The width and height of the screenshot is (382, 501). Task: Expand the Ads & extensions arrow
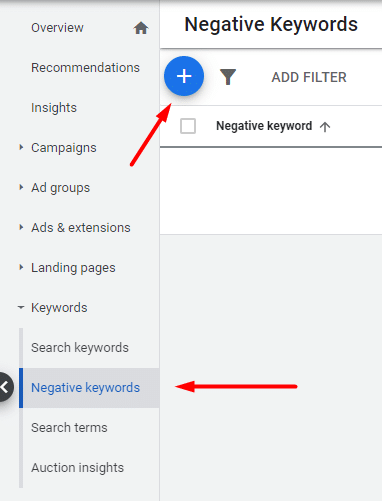[x=21, y=227]
